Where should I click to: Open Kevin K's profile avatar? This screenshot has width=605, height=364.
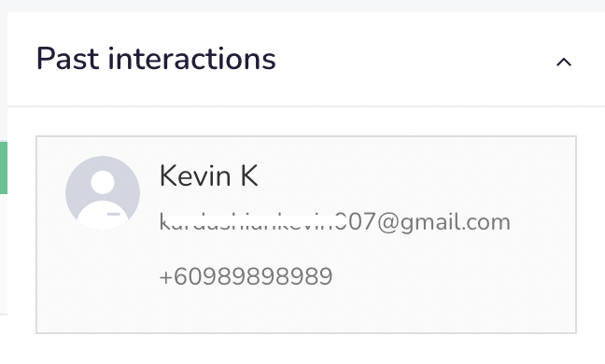pyautogui.click(x=103, y=193)
